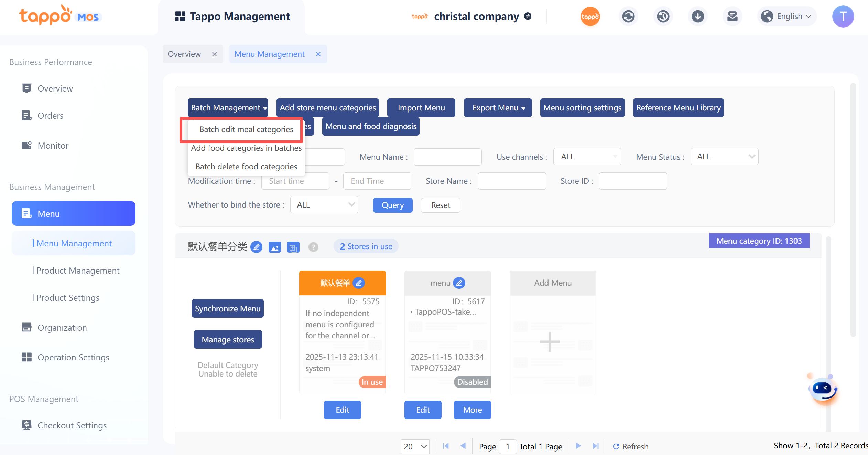This screenshot has height=455, width=868.
Task: Click the Query button
Action: click(x=393, y=205)
